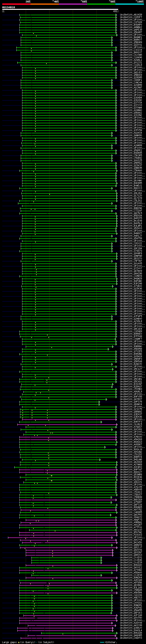The width and height of the screenshot is (146, 644).
Task: Select the UniRef100_A7NX00 label
Action: (x=131, y=437)
